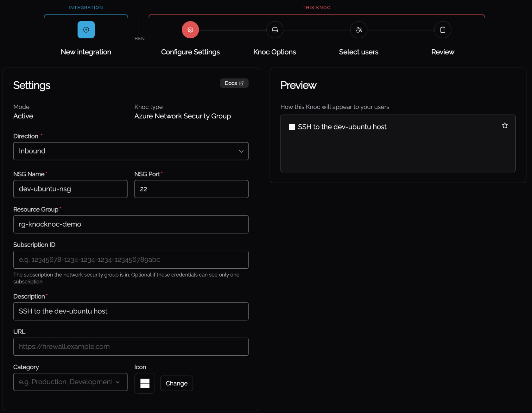Click the Subscription ID input box
This screenshot has width=532, height=413.
131,260
